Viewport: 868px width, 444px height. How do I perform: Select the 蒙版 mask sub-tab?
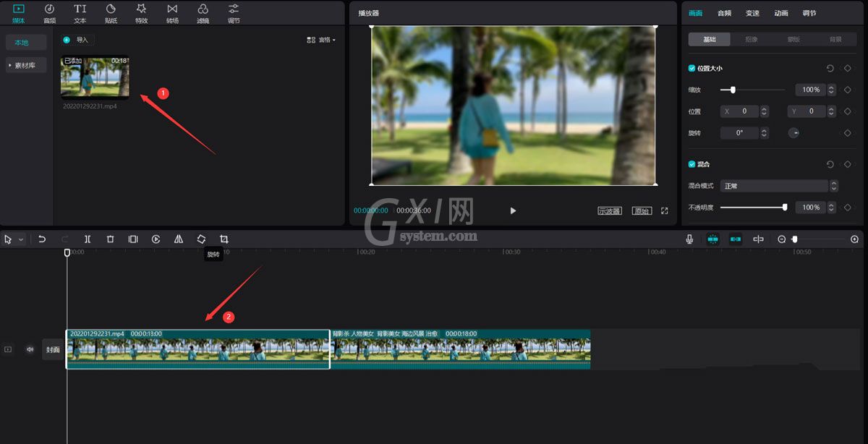[793, 39]
